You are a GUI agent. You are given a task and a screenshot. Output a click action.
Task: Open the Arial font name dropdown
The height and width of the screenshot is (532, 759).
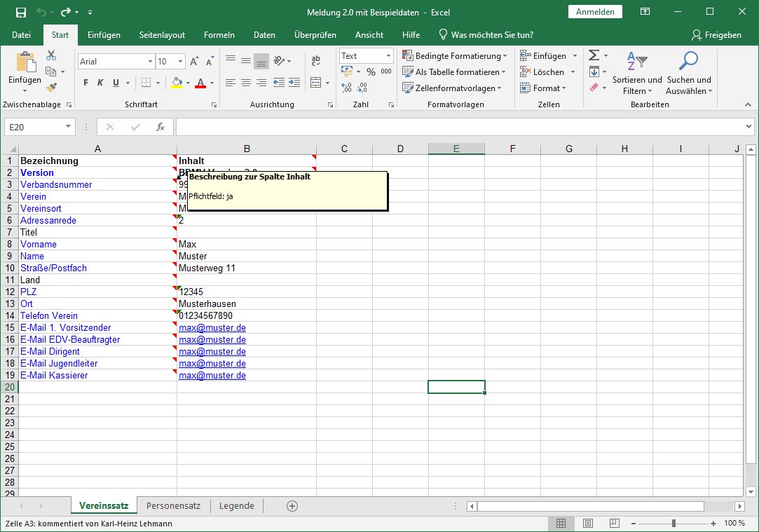(x=150, y=62)
